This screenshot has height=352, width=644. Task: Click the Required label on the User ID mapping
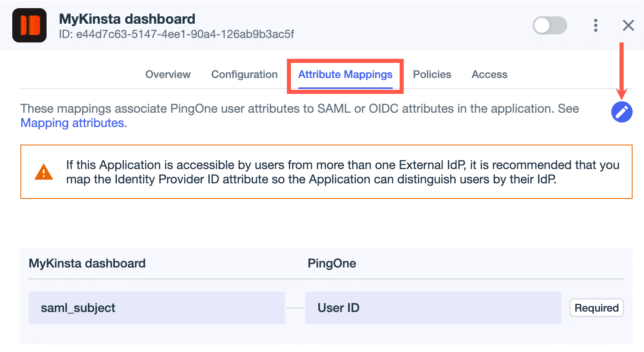click(x=596, y=308)
